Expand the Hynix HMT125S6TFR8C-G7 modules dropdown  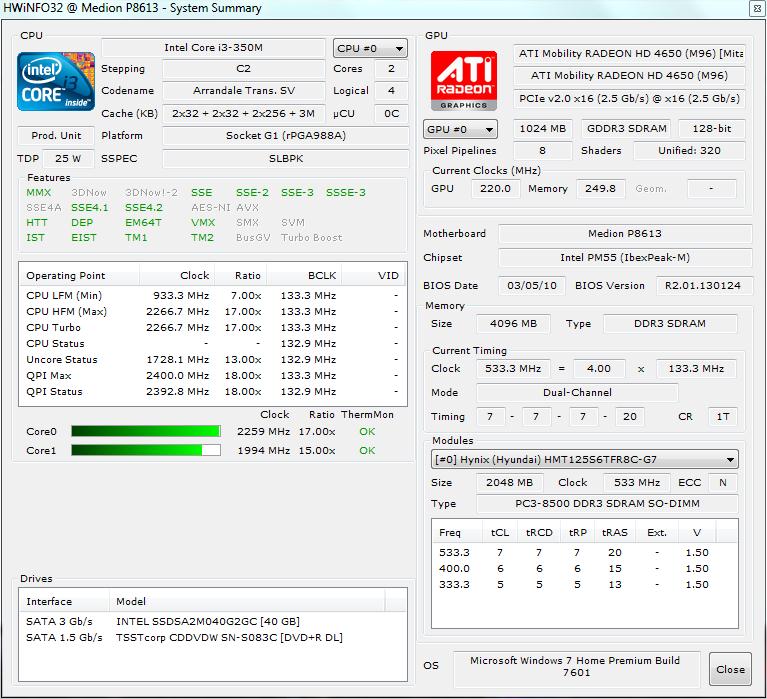585,459
